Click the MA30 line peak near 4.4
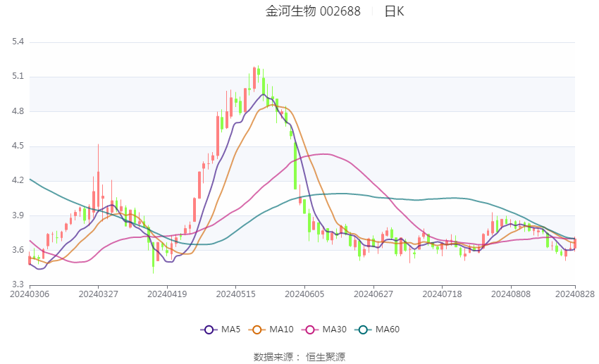The width and height of the screenshot is (599, 364). [x=324, y=153]
